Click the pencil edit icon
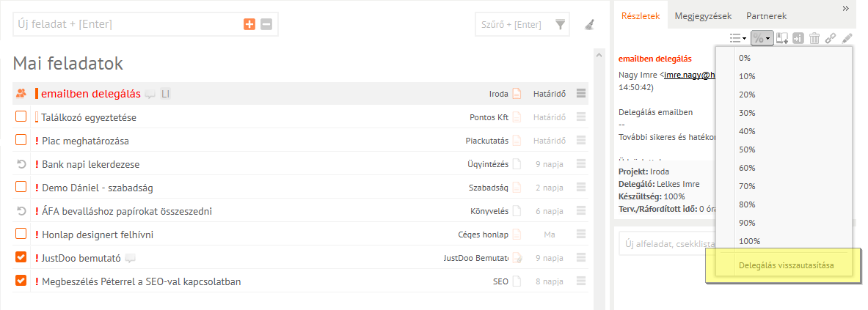The width and height of the screenshot is (868, 310). (847, 39)
